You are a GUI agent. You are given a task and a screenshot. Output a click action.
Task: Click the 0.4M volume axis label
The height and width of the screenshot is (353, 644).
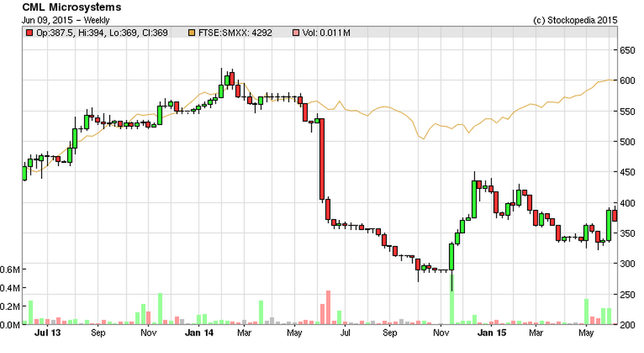[x=10, y=288]
